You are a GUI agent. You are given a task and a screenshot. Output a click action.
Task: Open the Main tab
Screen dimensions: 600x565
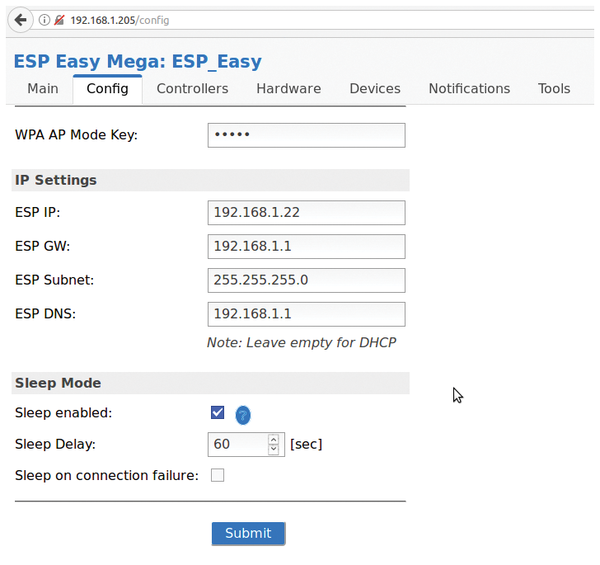43,89
